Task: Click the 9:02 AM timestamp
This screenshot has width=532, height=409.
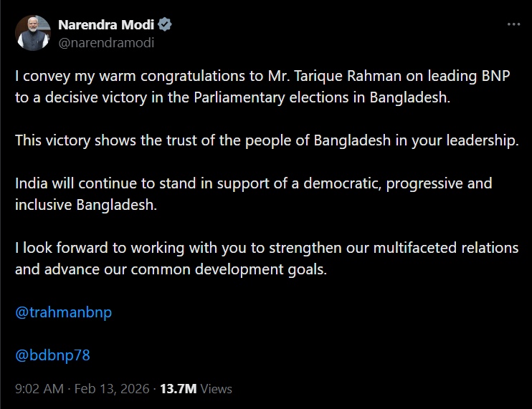Action: coord(39,389)
